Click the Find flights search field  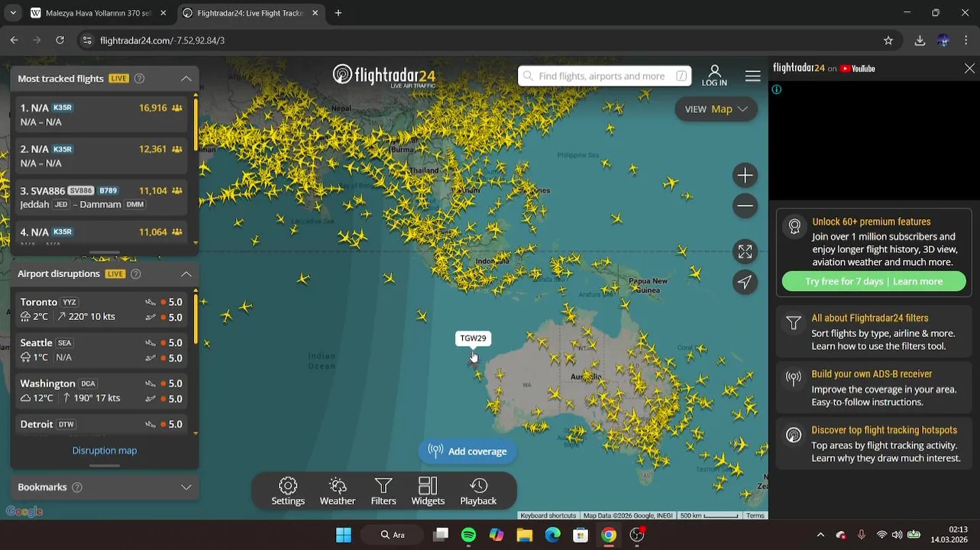[604, 76]
